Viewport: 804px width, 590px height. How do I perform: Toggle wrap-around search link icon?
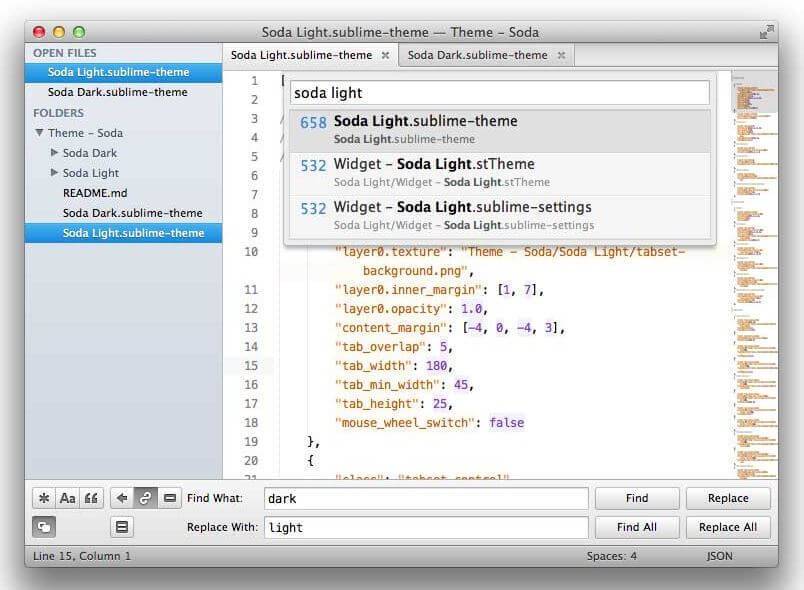146,498
